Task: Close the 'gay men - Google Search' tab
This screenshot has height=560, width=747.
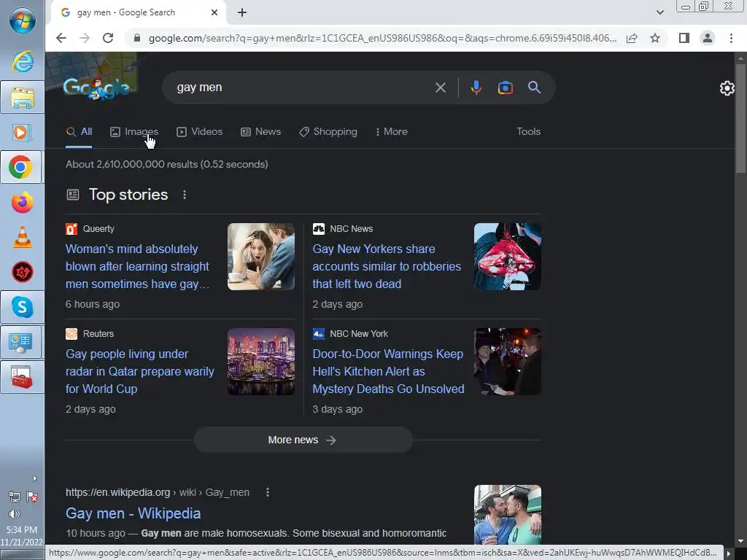Action: pyautogui.click(x=214, y=12)
